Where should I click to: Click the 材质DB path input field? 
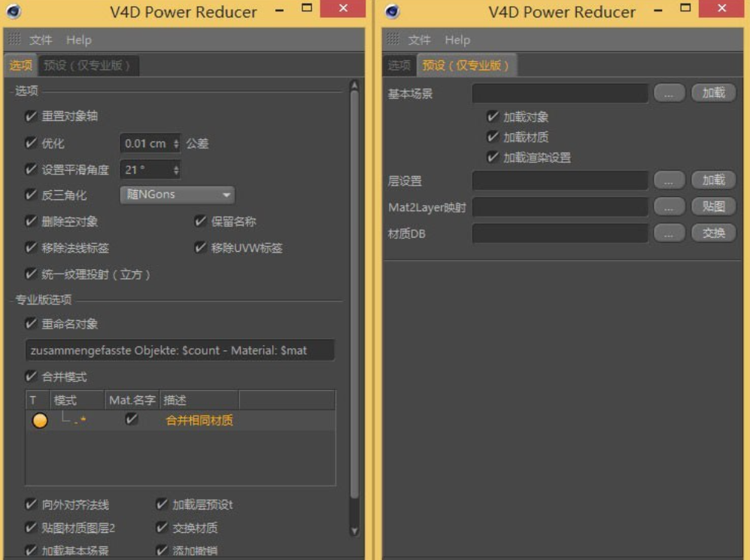tap(560, 233)
